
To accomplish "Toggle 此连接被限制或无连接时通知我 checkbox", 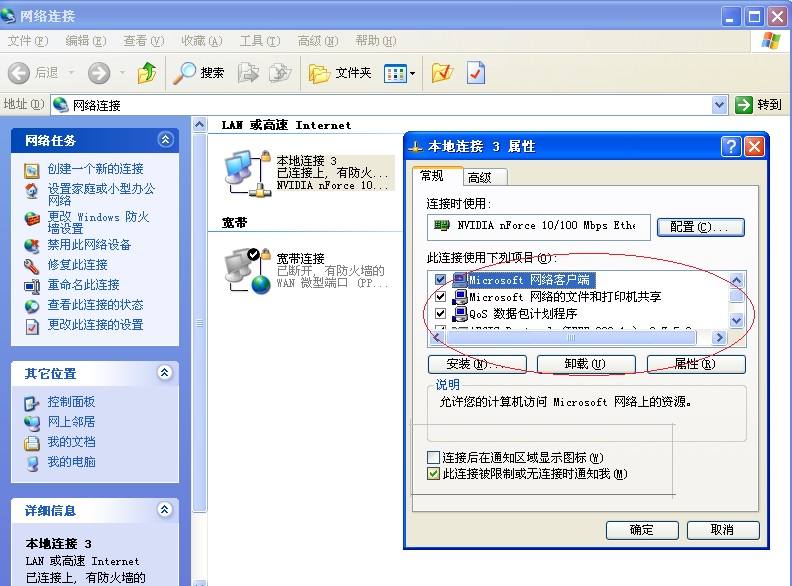I will click(x=433, y=474).
